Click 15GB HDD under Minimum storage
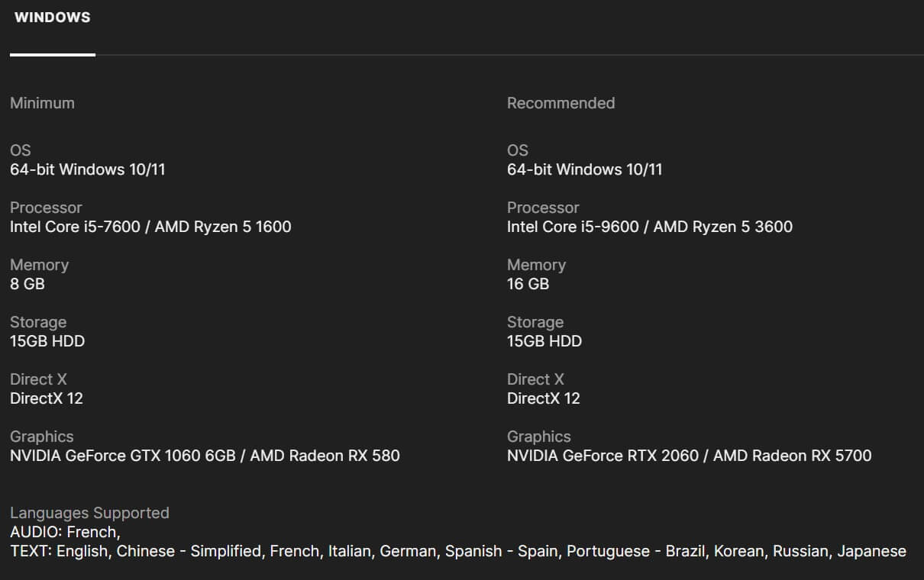 point(47,341)
